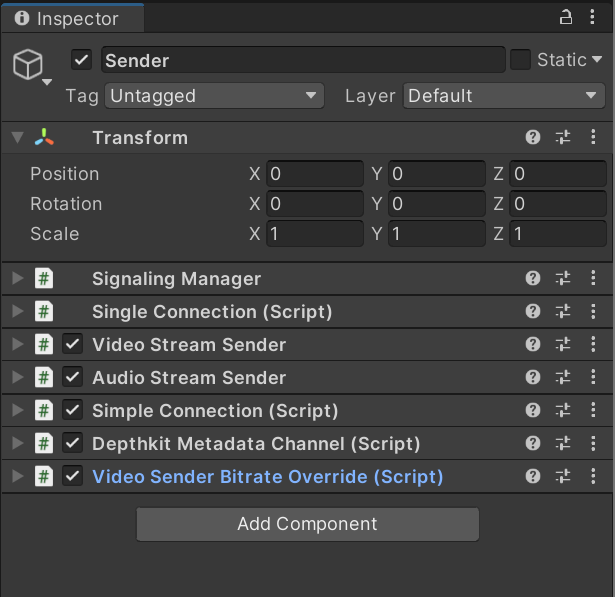Disable the Sender GameObject checkbox
Screen dimensions: 615x597
pyautogui.click(x=82, y=60)
